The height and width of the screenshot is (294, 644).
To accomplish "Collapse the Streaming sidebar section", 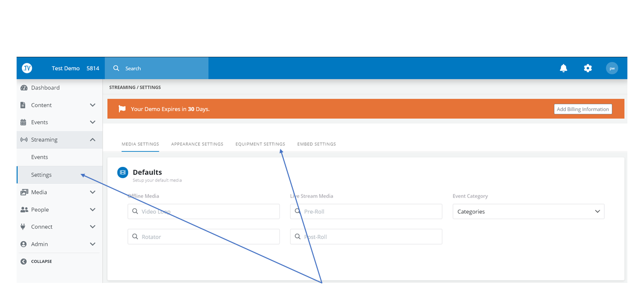I will (x=92, y=140).
